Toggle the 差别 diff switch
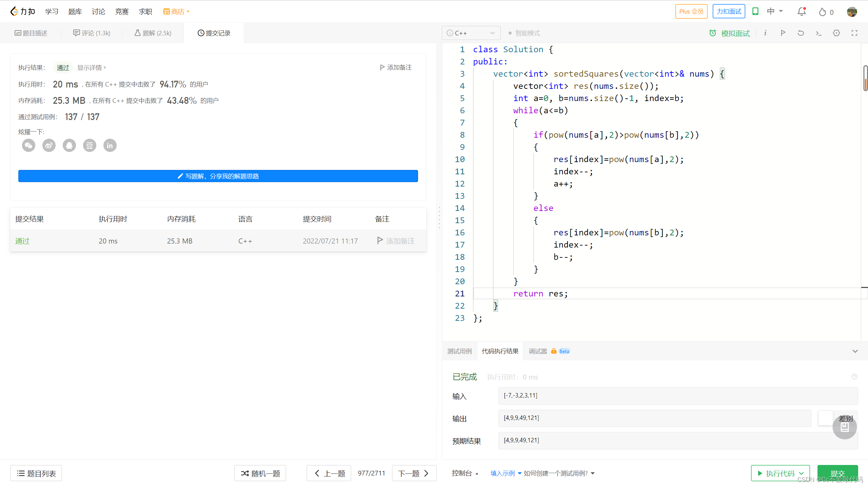 (x=826, y=418)
